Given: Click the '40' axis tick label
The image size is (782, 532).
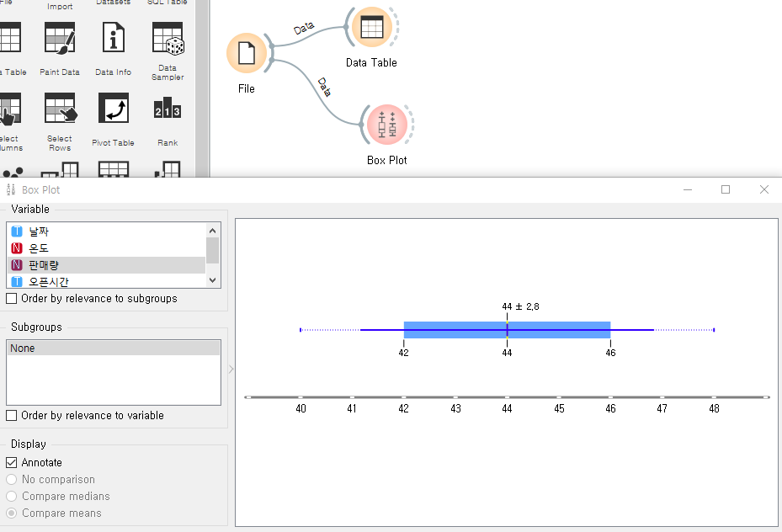Looking at the screenshot, I should pos(301,409).
